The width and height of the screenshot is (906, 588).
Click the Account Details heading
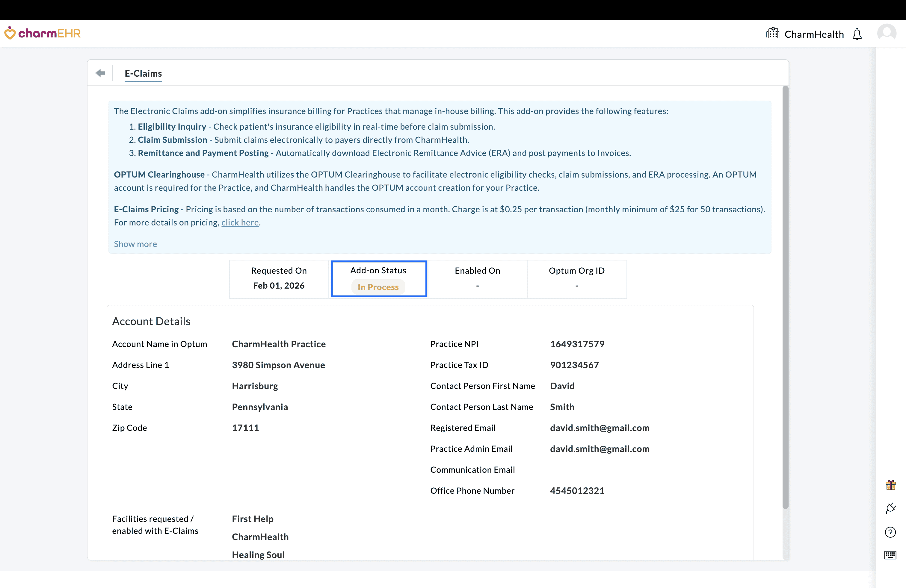[151, 321]
